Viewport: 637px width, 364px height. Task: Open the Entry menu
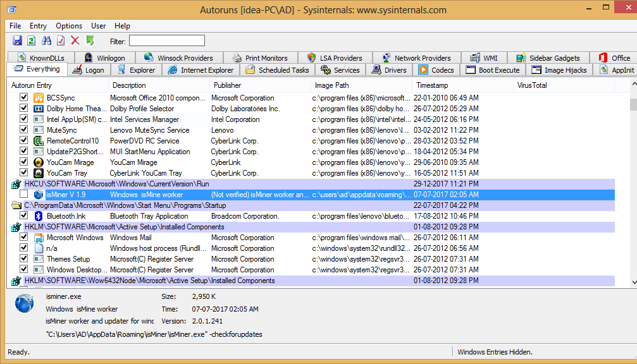click(38, 26)
